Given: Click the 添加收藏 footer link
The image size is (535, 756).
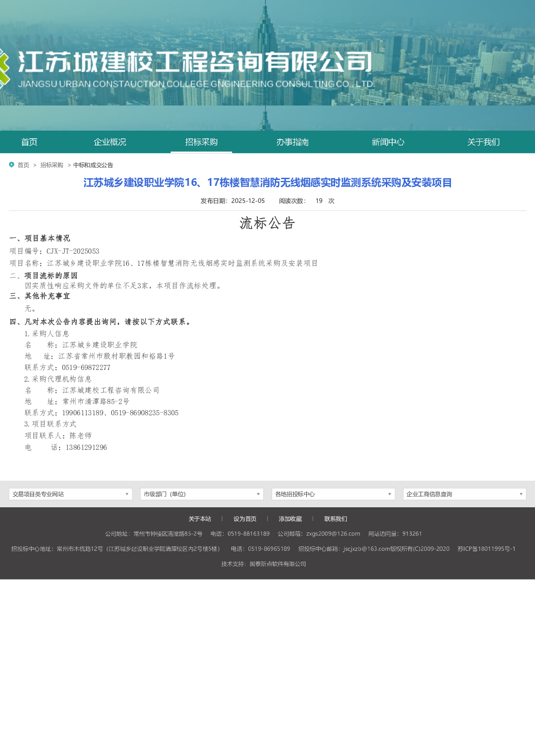Looking at the screenshot, I should [290, 519].
